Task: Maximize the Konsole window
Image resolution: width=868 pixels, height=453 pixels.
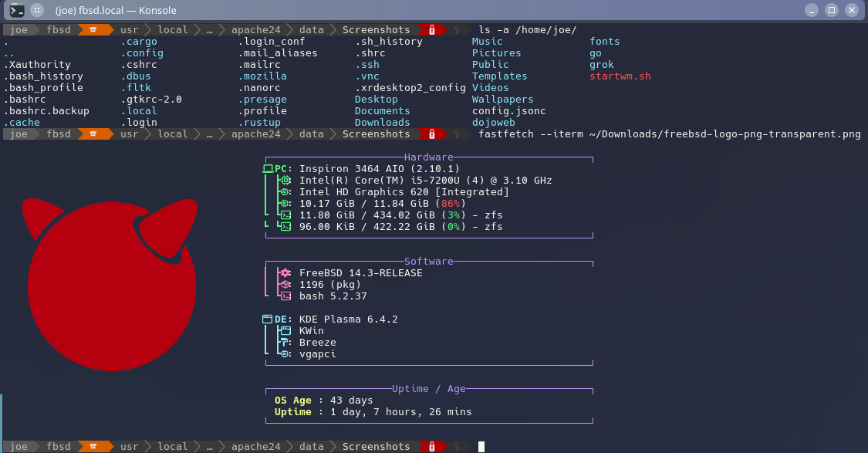Action: pyautogui.click(x=831, y=11)
